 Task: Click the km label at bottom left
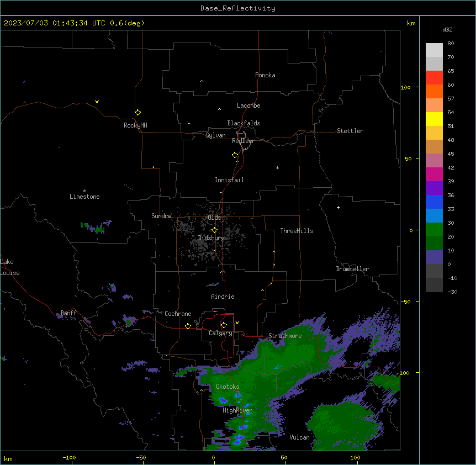click(8, 459)
